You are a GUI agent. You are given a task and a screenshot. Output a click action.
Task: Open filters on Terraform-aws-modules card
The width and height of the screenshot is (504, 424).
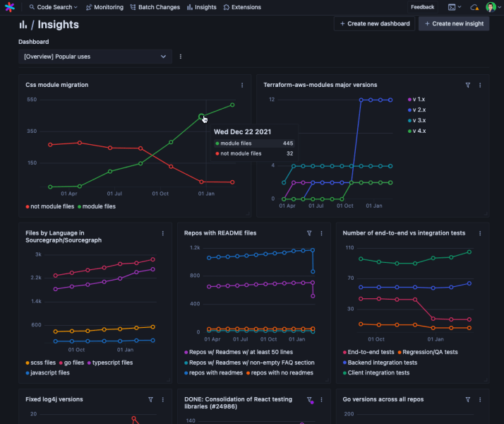(x=468, y=86)
